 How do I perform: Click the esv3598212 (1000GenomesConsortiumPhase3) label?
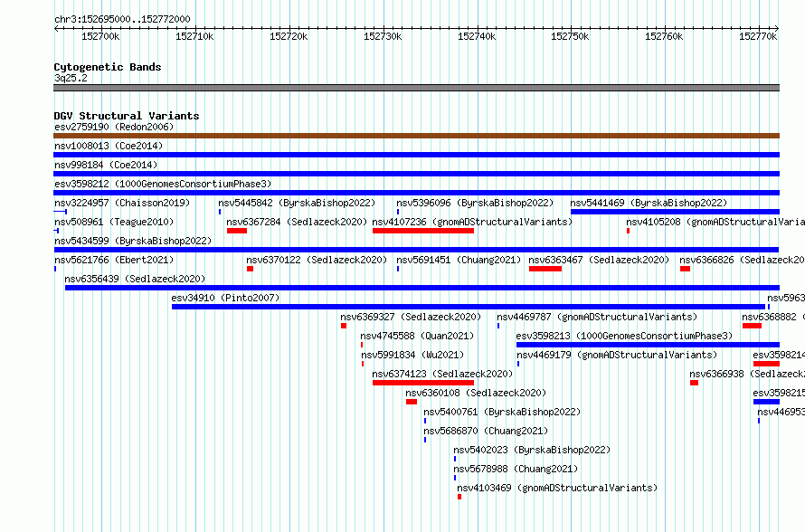point(163,184)
